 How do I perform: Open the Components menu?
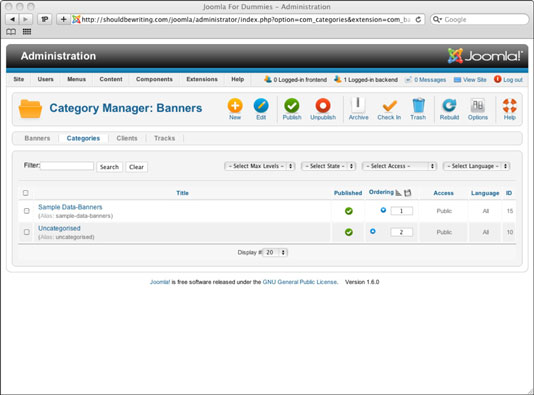(154, 79)
